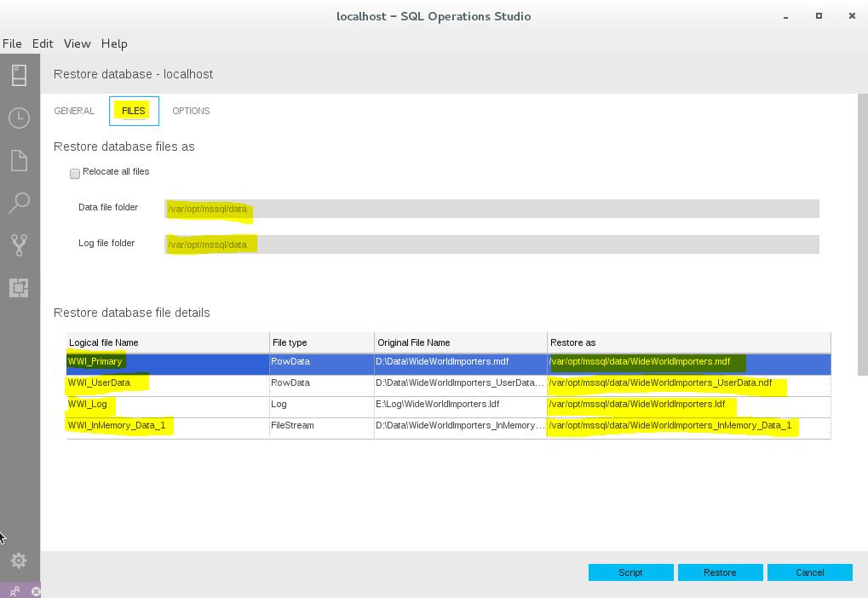Open the Extensions sidebar icon
Screen dimensions: 868x598
click(19, 288)
